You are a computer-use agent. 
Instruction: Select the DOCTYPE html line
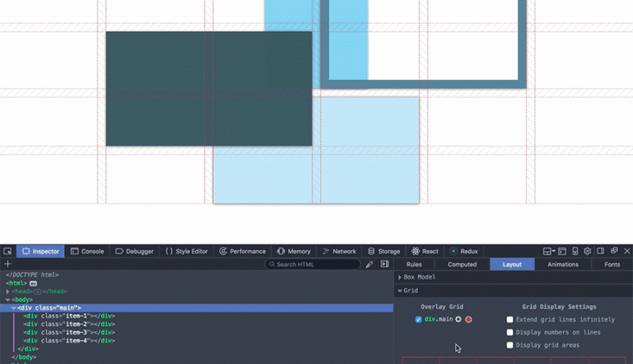point(32,275)
